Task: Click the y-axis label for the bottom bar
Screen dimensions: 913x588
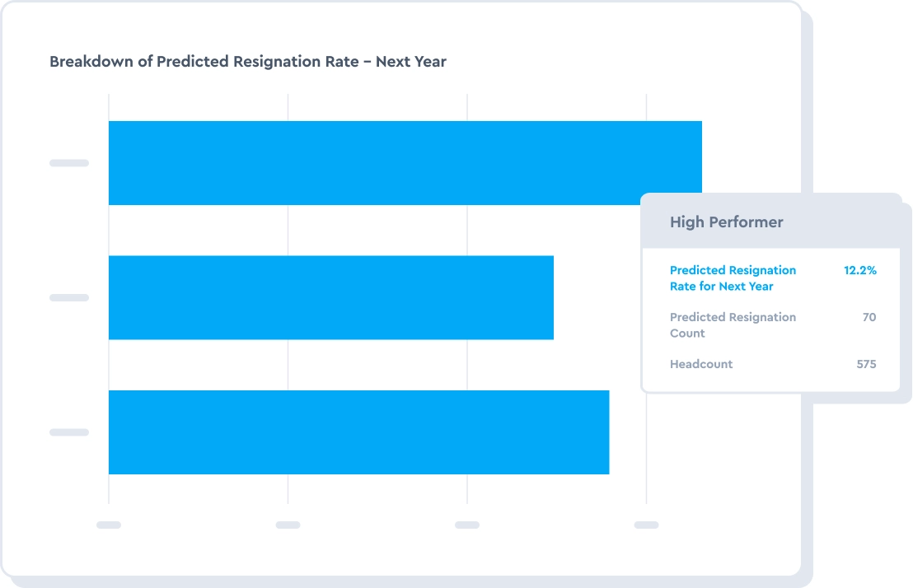Action: (x=69, y=432)
